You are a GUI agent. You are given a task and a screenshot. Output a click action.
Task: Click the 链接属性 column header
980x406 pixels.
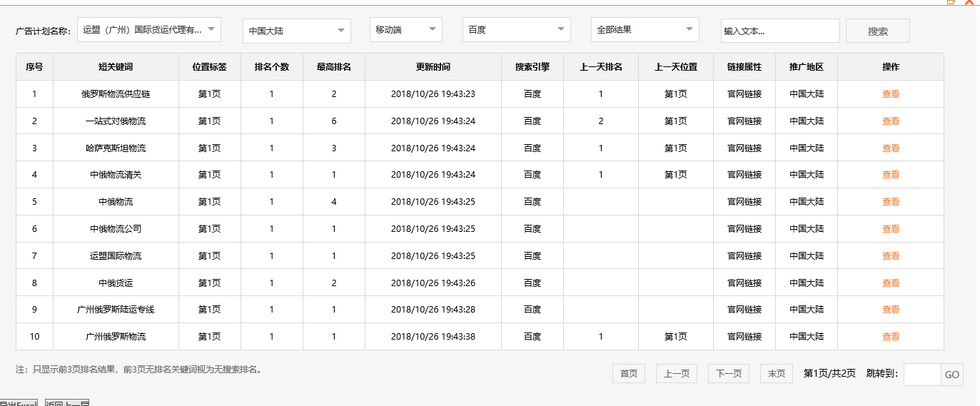point(744,67)
